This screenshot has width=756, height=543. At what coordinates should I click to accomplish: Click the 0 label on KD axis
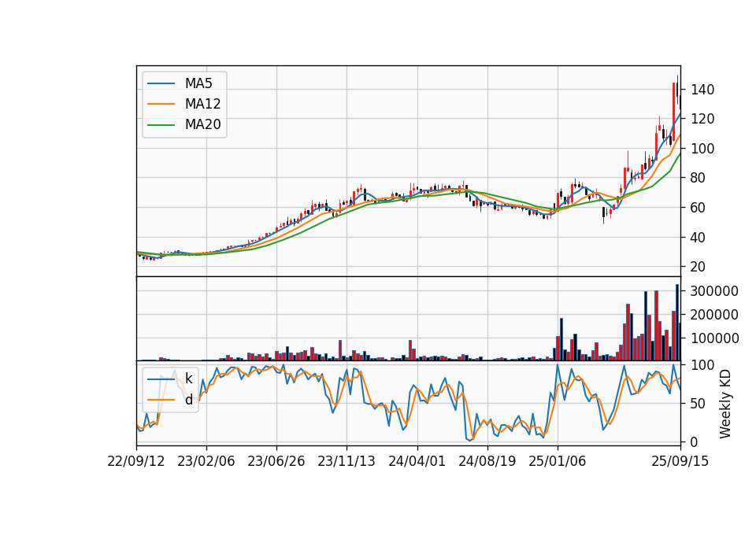tap(695, 441)
